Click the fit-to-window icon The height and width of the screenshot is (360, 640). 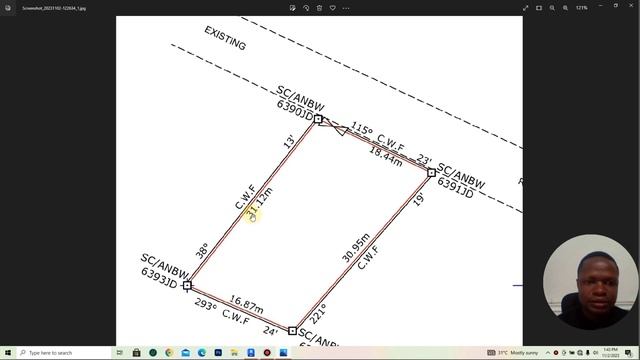click(539, 8)
